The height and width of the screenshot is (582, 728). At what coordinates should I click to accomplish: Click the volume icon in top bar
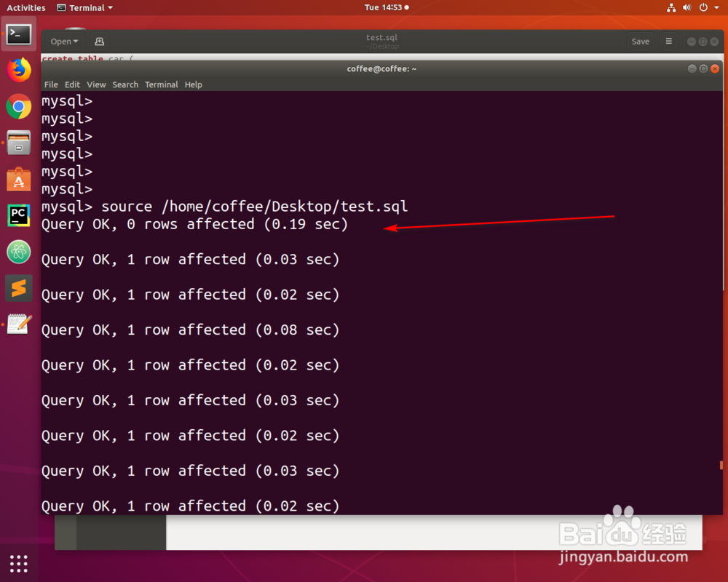click(x=687, y=7)
